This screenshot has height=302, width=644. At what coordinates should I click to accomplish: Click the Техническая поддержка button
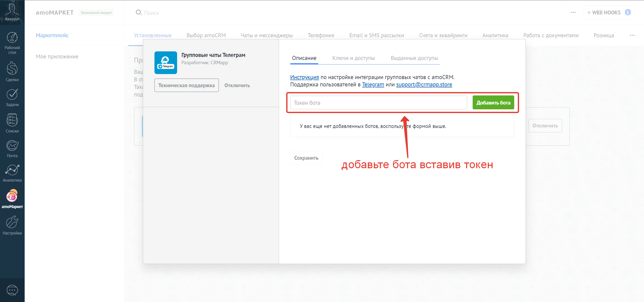[186, 85]
